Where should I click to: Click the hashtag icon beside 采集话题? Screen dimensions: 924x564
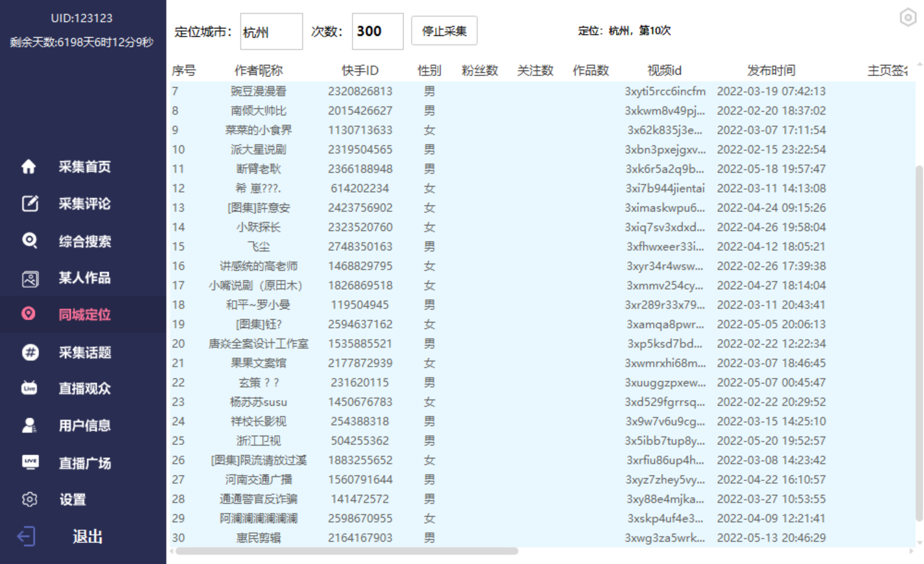click(30, 352)
